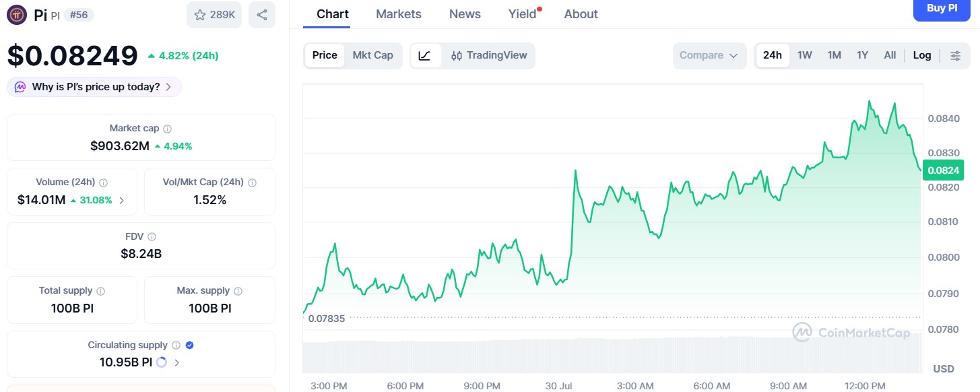
Task: Set chart range to 1W
Action: coord(805,55)
